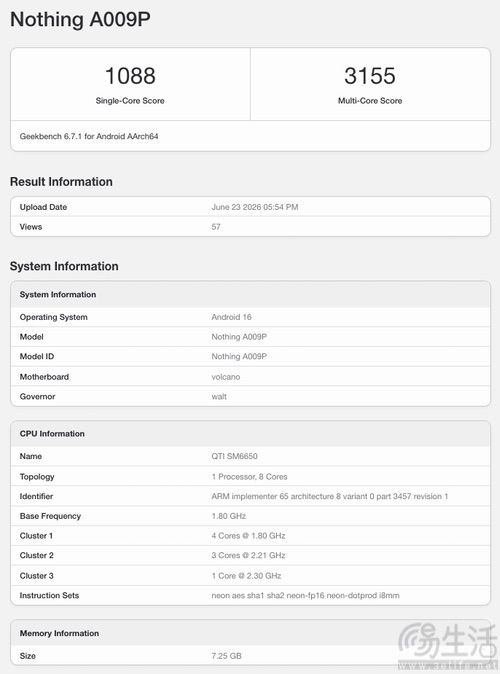Click the Governor value walt
The image size is (500, 674).
tap(219, 396)
